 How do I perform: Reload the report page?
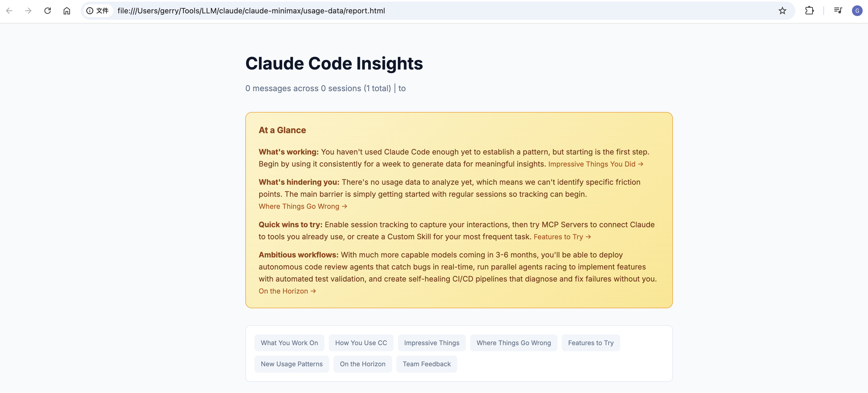48,11
